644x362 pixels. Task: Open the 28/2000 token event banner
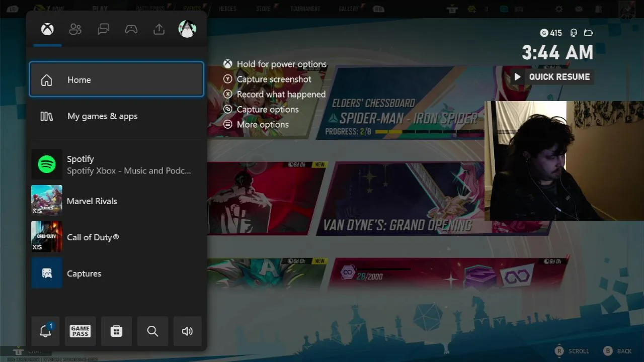point(448,274)
